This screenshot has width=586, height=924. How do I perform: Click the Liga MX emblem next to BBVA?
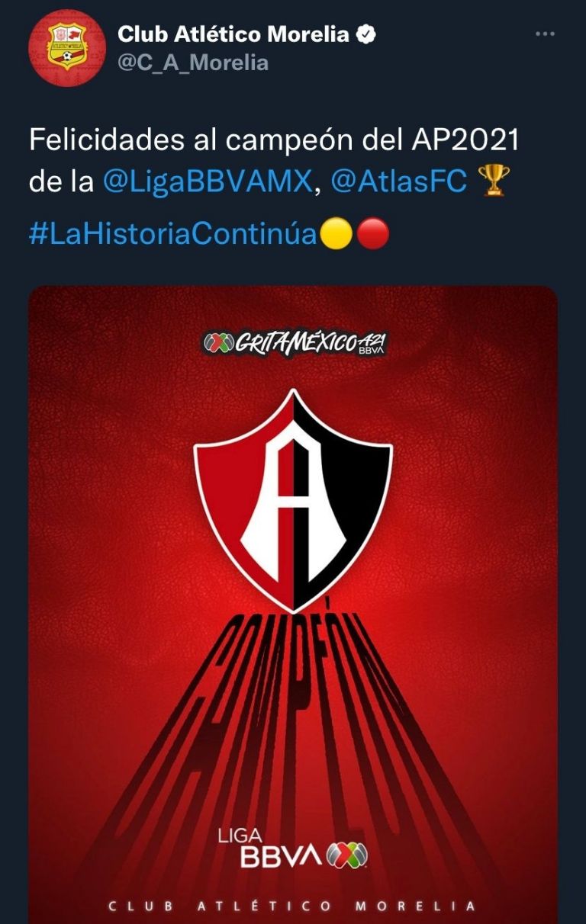tap(347, 853)
